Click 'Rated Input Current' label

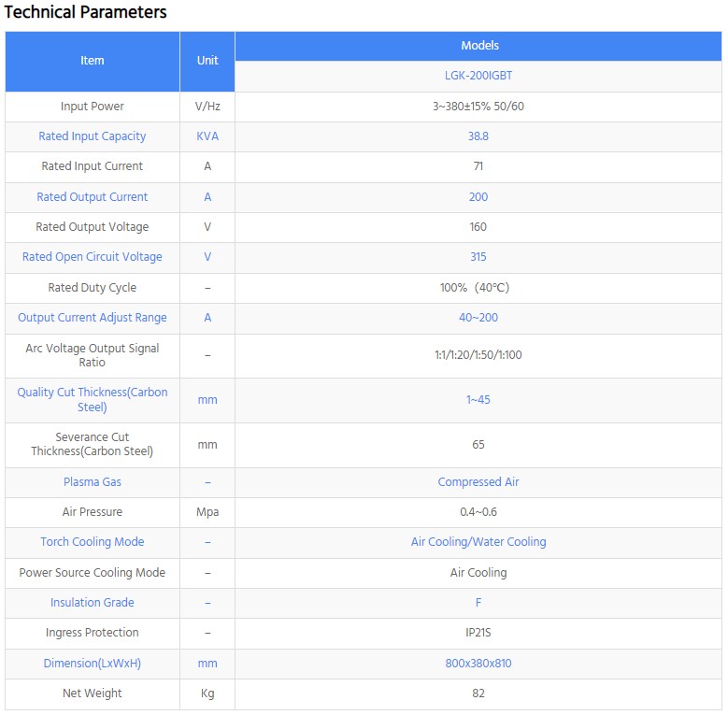click(92, 166)
